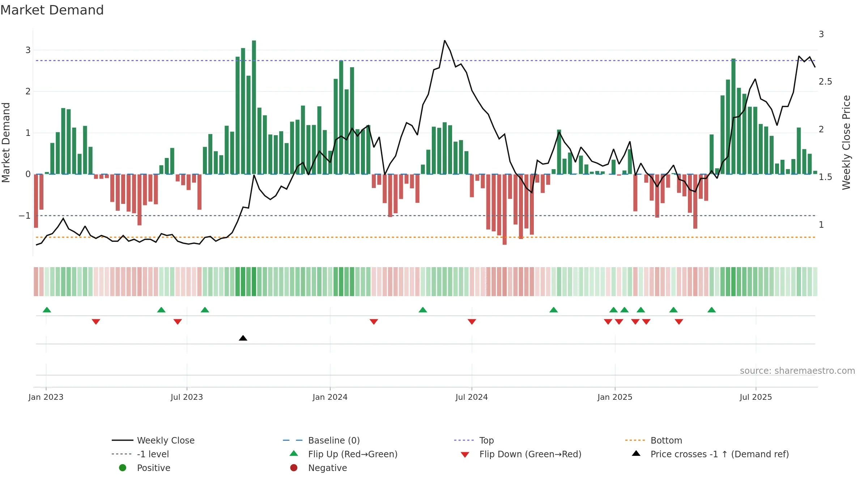Click the black price-cross marker near Sep 2023
The height and width of the screenshot is (488, 868).
coord(243,338)
